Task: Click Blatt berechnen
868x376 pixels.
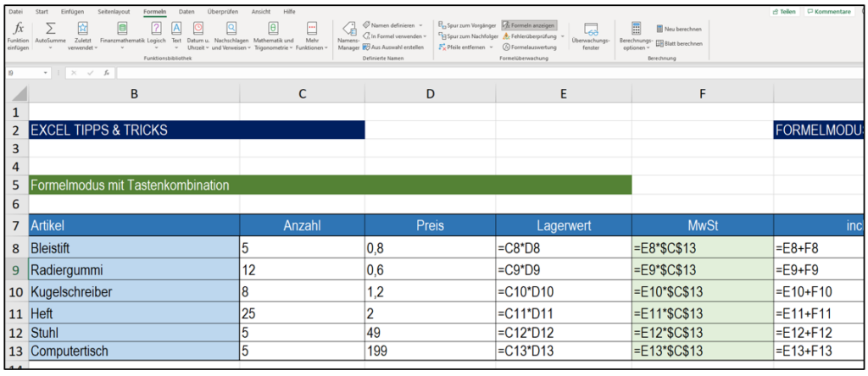Action: [679, 43]
